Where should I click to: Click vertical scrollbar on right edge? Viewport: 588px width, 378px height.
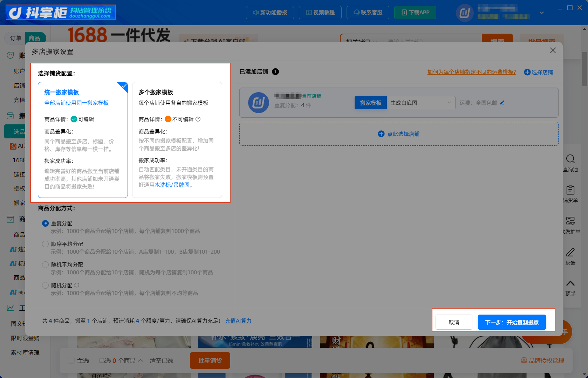584,69
